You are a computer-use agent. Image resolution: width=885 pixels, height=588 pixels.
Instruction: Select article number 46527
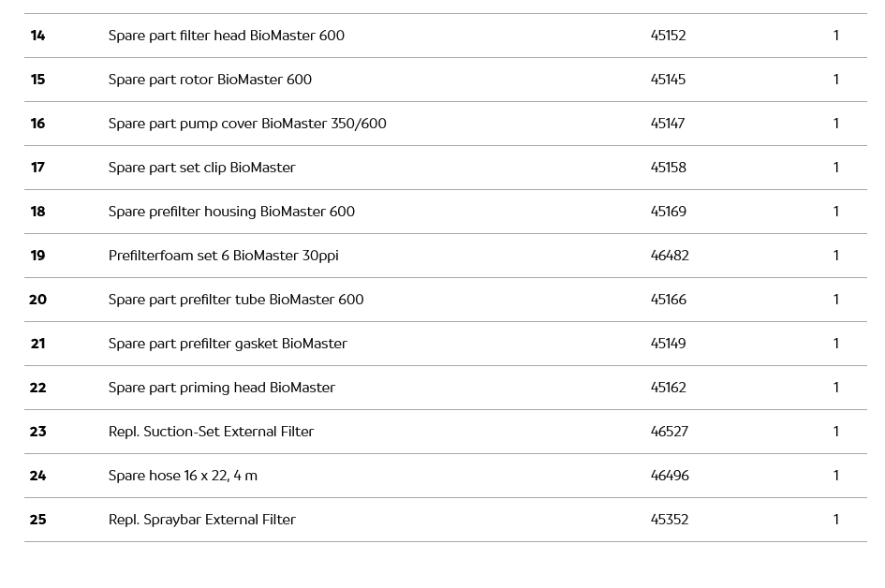coord(669,432)
